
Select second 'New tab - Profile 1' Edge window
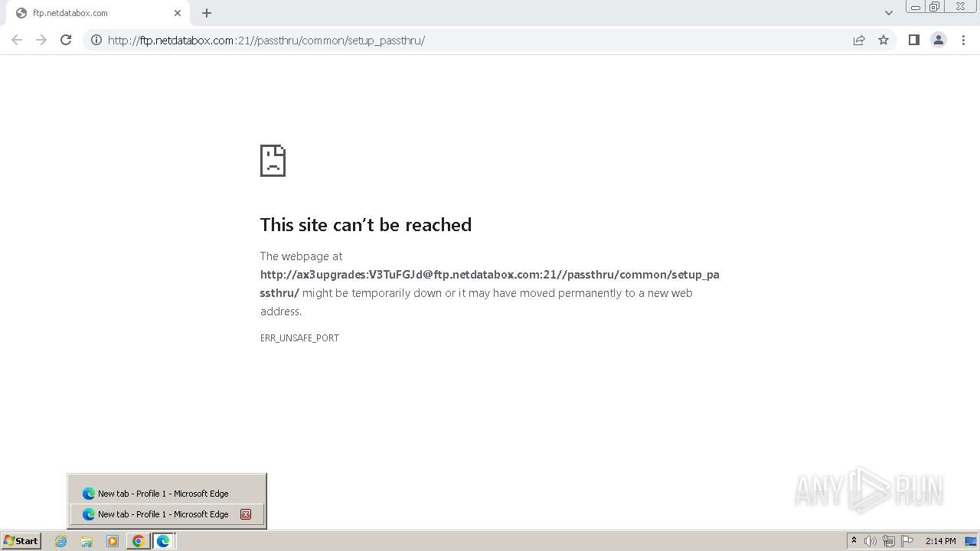(167, 514)
